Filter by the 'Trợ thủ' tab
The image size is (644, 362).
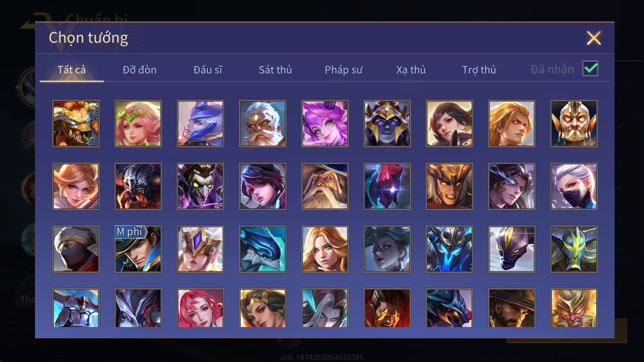(x=479, y=70)
